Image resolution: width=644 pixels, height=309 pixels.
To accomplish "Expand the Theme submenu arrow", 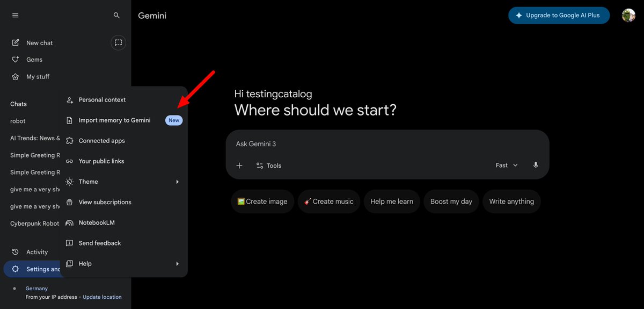I will 177,182.
